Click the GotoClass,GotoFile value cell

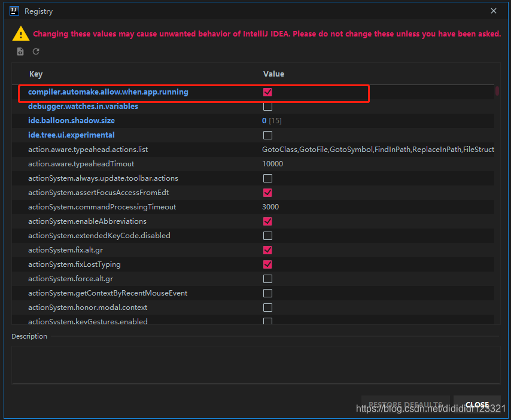[x=378, y=150]
